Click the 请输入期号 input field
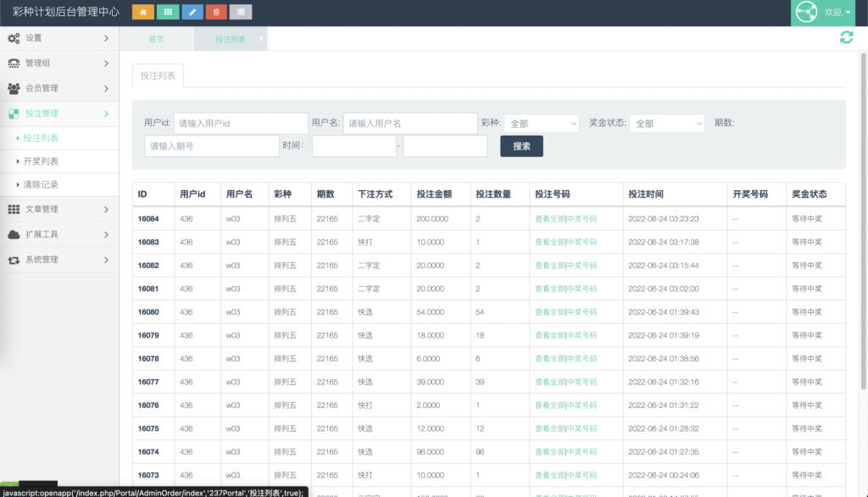868x497 pixels. point(212,146)
